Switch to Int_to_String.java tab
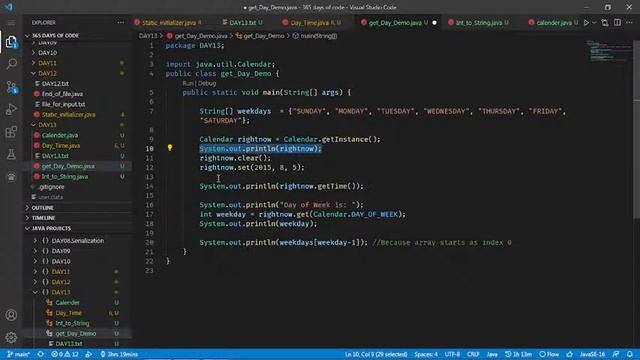This screenshot has height=360, width=640. (479, 22)
